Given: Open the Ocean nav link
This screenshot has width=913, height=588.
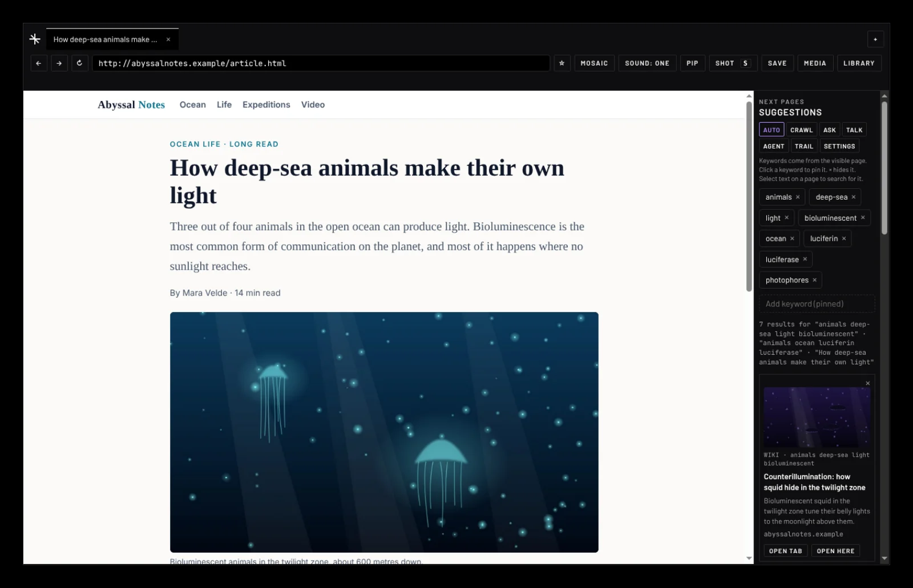Looking at the screenshot, I should point(193,105).
